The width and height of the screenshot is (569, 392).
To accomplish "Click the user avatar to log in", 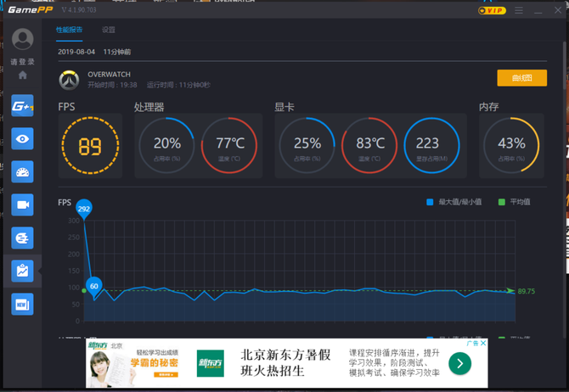I will 22,39.
